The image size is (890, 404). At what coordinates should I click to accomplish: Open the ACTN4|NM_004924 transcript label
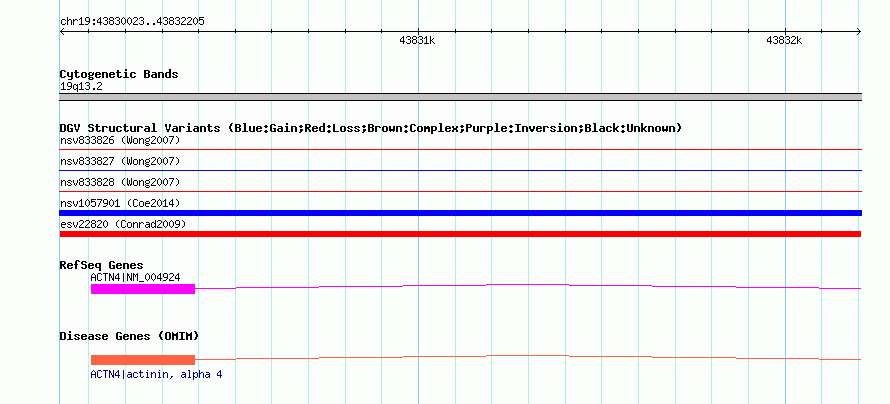click(x=135, y=277)
